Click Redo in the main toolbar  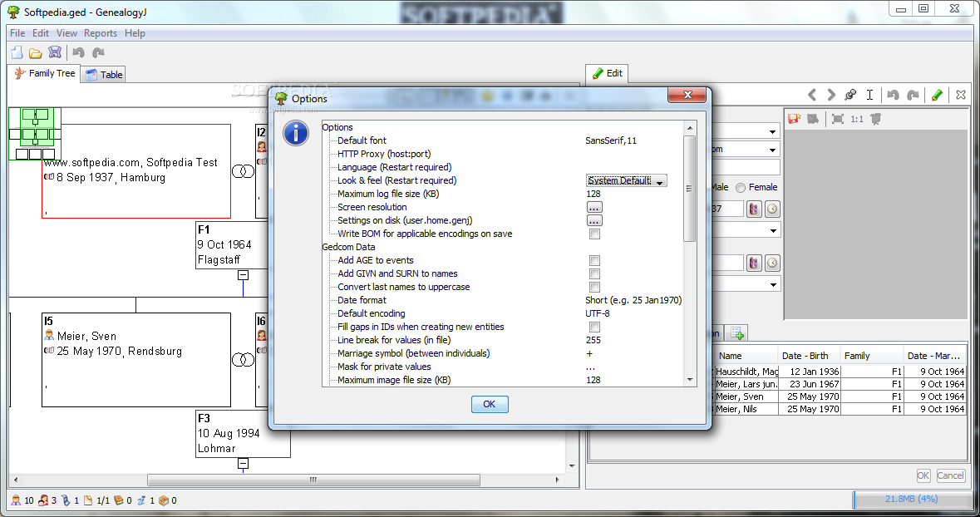(98, 52)
